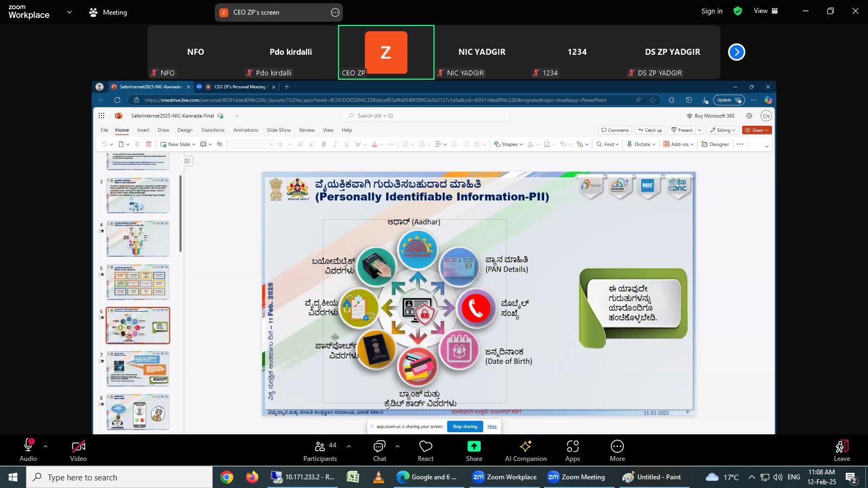Image resolution: width=868 pixels, height=488 pixels.
Task: Open the Transitions ribbon tab
Action: click(213, 130)
